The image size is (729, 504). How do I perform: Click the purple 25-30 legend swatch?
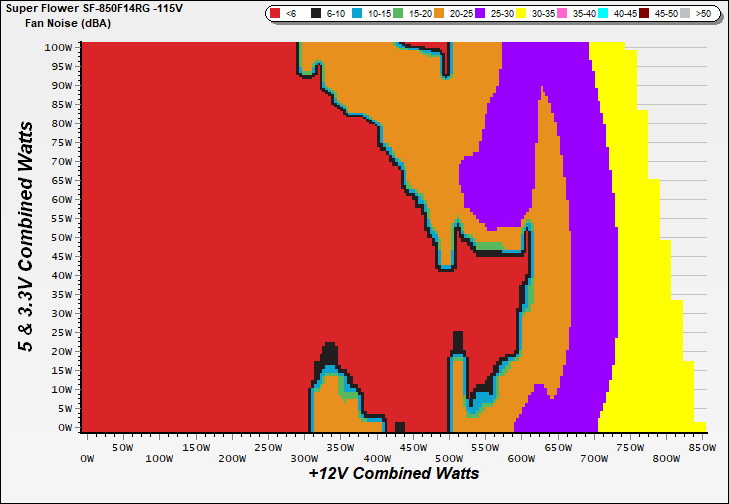(x=478, y=14)
